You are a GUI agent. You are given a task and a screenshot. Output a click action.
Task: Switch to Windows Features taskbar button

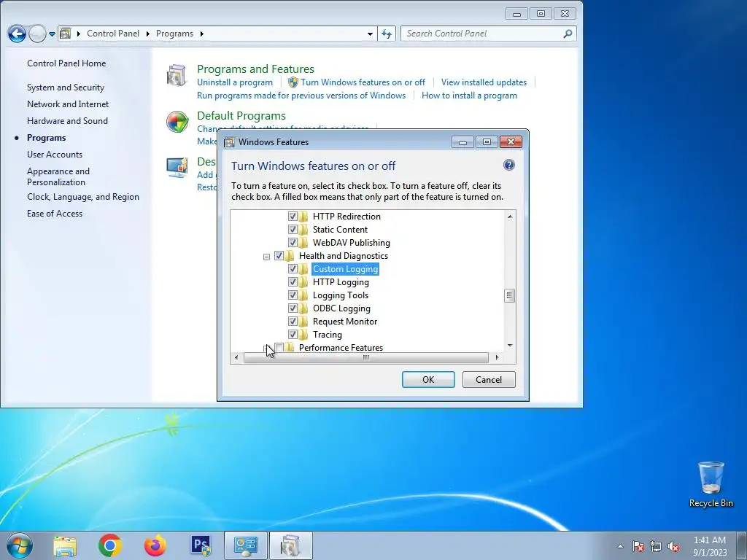point(290,545)
